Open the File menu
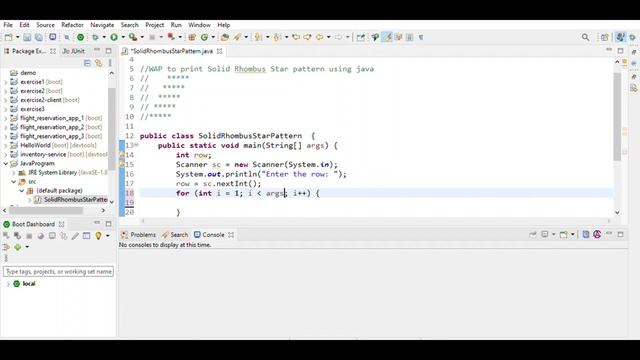The height and width of the screenshot is (360, 640). pyautogui.click(x=8, y=25)
